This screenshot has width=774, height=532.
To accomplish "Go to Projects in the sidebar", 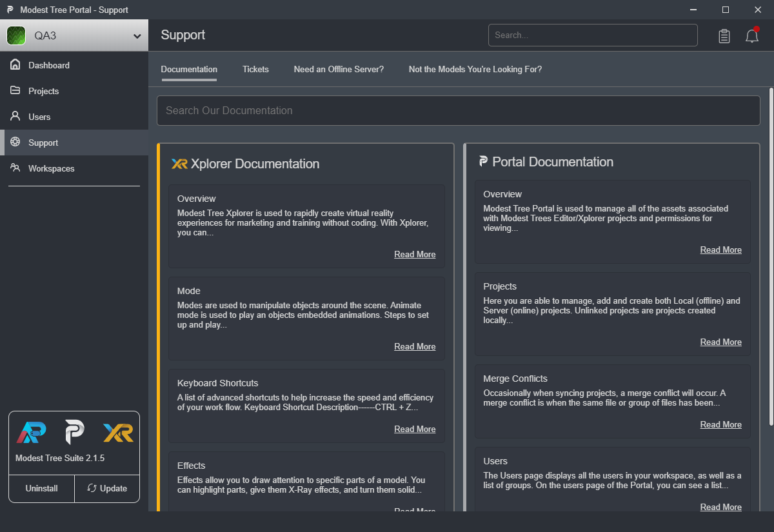I will 74,91.
